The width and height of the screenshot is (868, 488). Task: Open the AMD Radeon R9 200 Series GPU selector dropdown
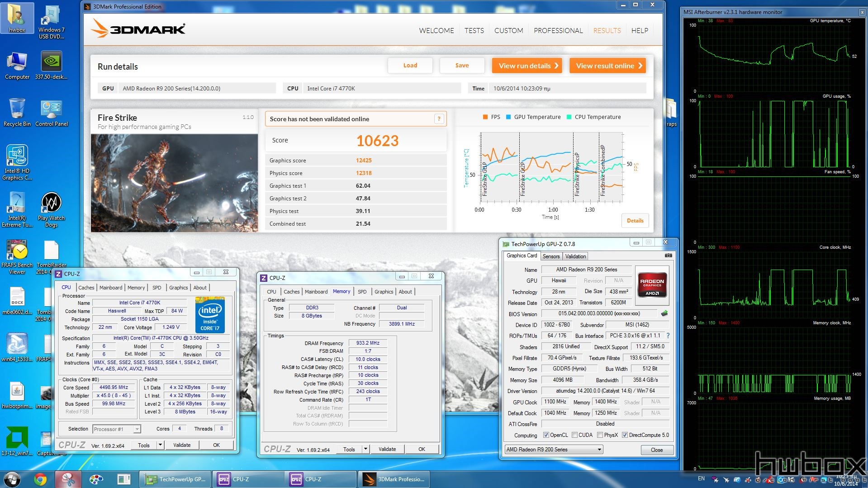[554, 450]
